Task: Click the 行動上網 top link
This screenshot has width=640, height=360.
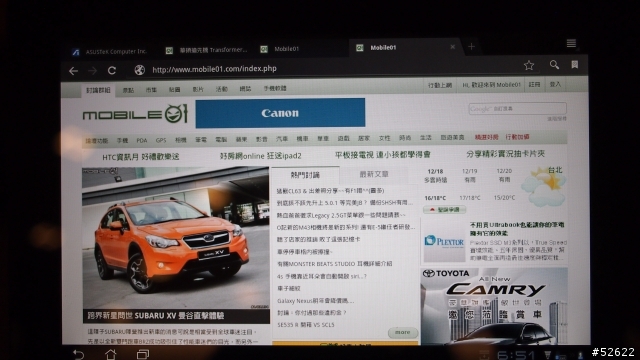Action: (x=440, y=85)
